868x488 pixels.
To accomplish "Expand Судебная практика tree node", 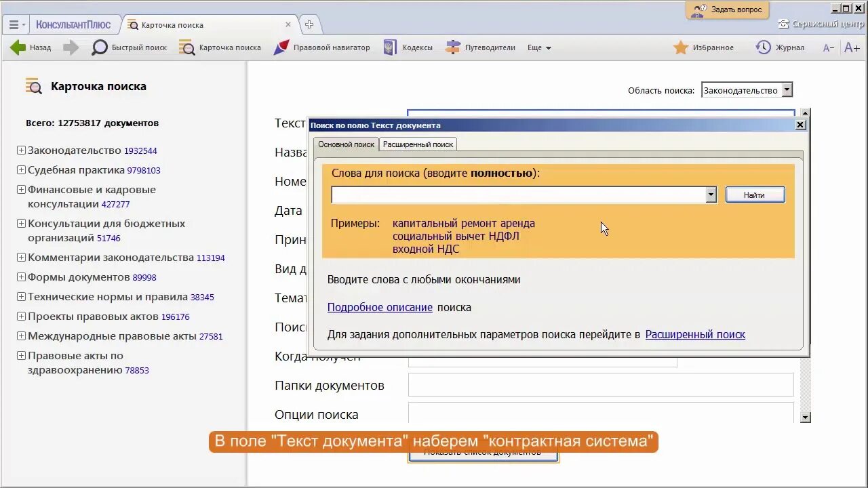I will tap(21, 170).
